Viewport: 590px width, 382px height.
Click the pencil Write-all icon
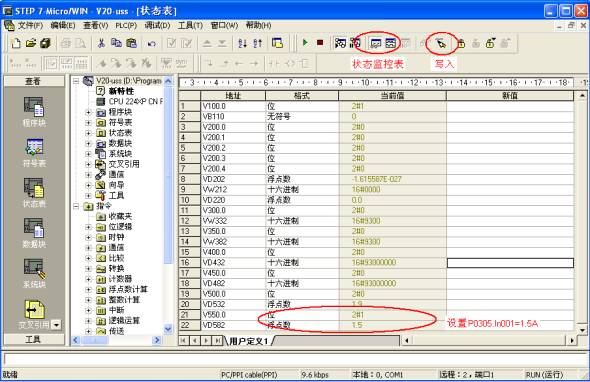click(x=441, y=44)
